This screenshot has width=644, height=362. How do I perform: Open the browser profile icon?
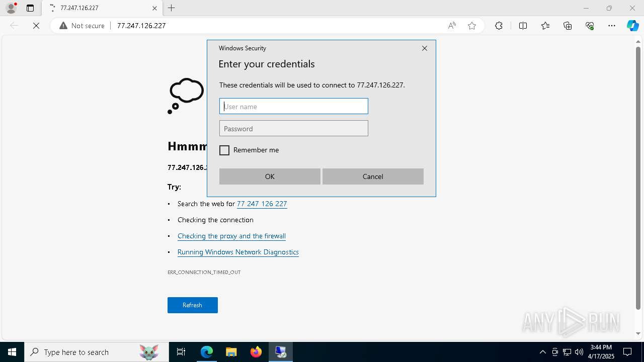[x=11, y=8]
